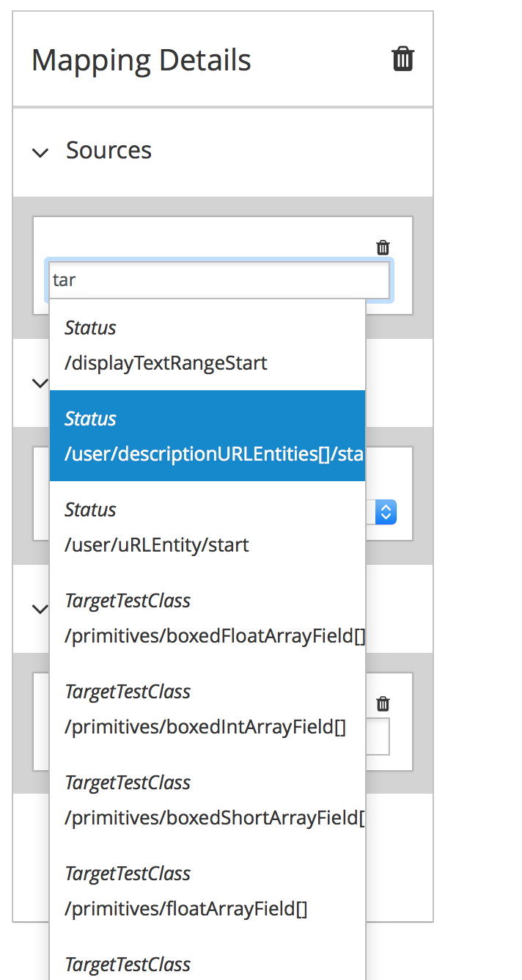
Task: Choose the highlighted '/user/descriptionURLEntities[]/start' option
Action: tap(207, 436)
